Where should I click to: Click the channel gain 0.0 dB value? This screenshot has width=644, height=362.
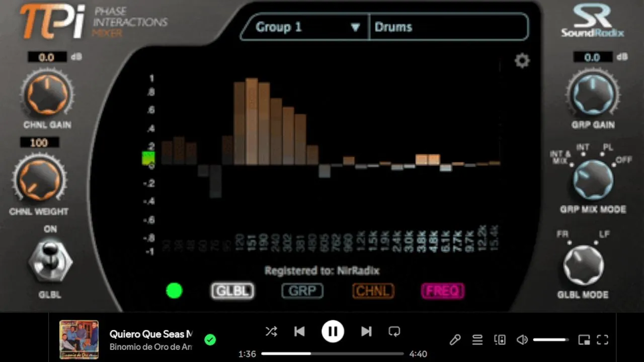click(x=46, y=57)
